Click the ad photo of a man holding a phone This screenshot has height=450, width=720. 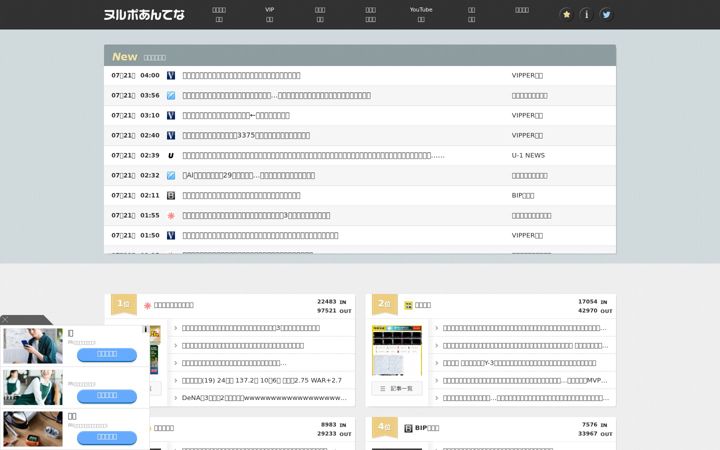click(33, 345)
